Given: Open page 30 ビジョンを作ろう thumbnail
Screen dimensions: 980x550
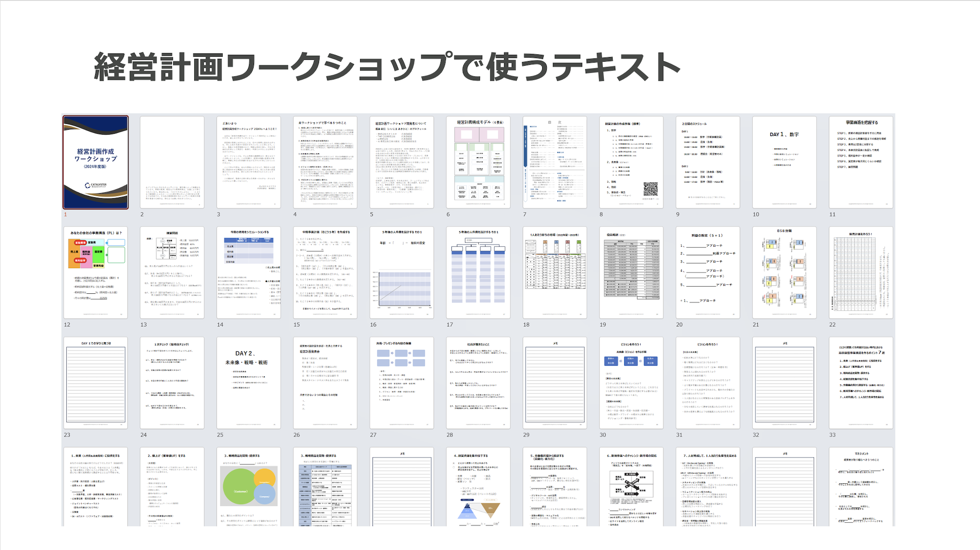Looking at the screenshot, I should 631,383.
